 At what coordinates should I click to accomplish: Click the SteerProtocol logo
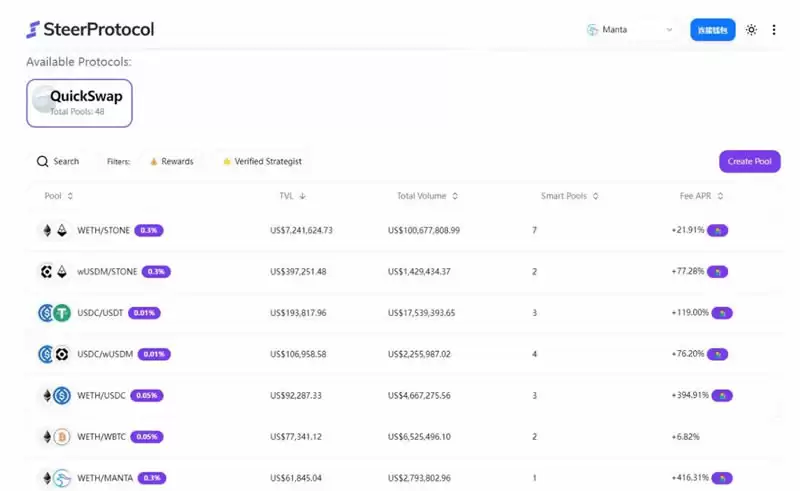pyautogui.click(x=90, y=30)
